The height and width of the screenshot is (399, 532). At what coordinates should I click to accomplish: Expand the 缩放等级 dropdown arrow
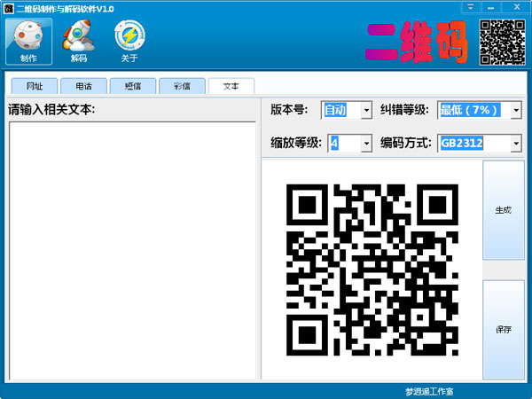[366, 143]
